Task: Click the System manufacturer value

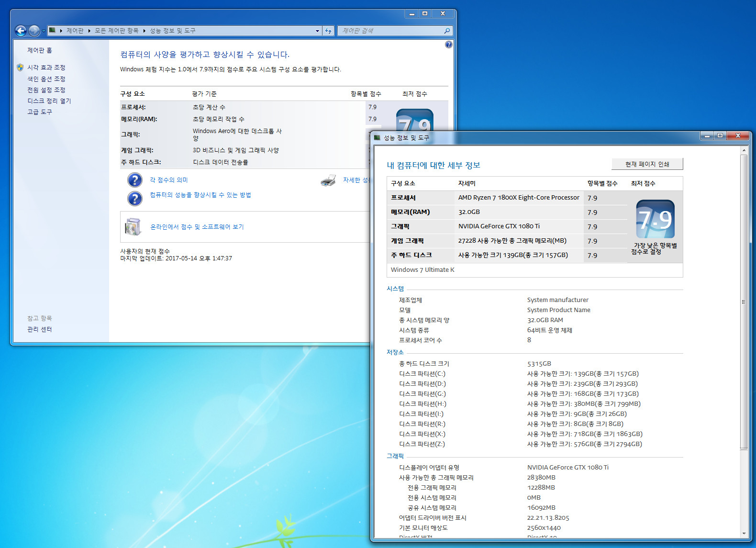Action: [557, 300]
